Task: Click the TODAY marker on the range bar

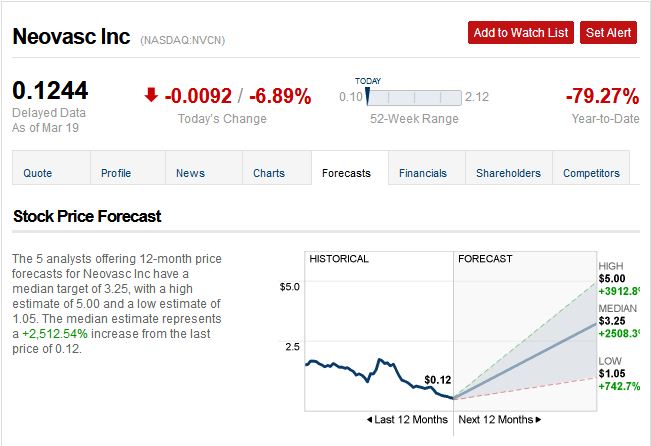Action: coord(368,96)
